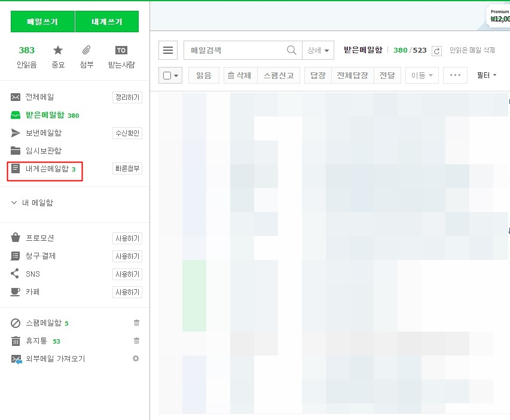Open 임시보관함 drafts folder
Screen dimensions: 510x420
44,151
